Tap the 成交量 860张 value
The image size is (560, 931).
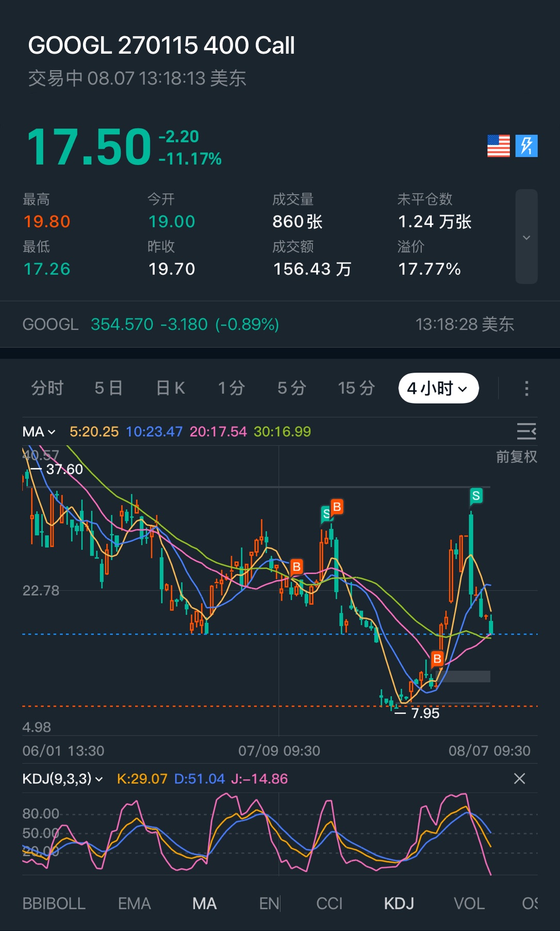pos(298,221)
